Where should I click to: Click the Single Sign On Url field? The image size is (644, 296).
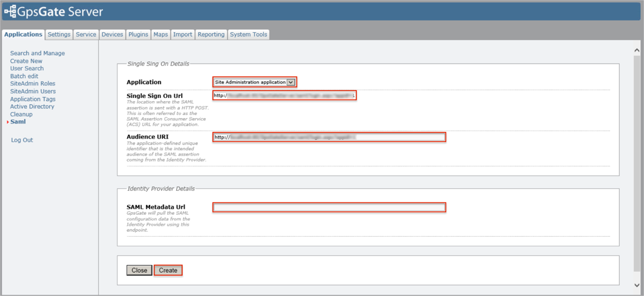[x=284, y=96]
